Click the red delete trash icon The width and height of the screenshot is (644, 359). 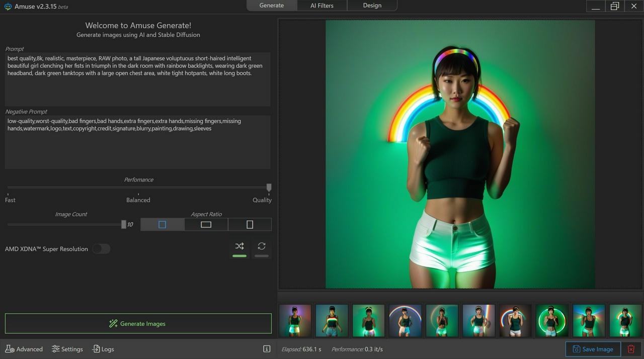[x=631, y=349]
